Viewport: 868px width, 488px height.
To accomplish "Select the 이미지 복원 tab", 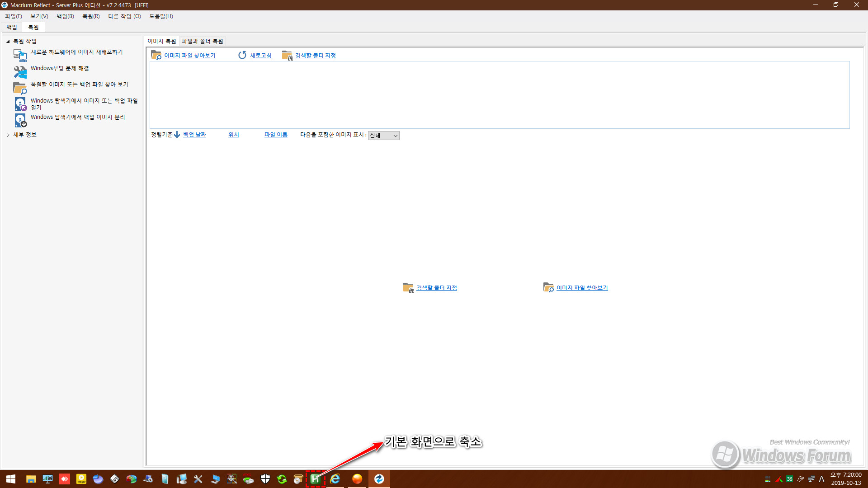I will tap(162, 41).
